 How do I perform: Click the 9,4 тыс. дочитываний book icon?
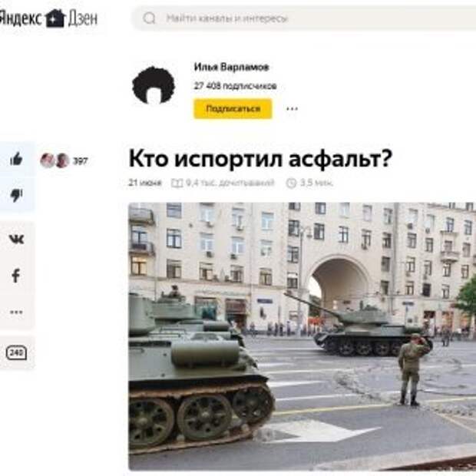[x=177, y=183]
